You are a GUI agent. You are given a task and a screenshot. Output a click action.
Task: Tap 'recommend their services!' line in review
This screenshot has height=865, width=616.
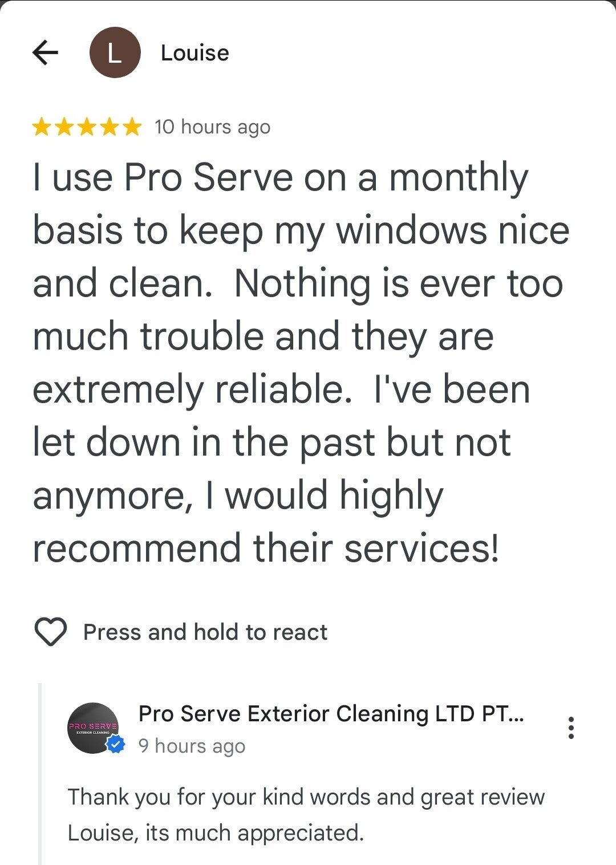pyautogui.click(x=266, y=549)
